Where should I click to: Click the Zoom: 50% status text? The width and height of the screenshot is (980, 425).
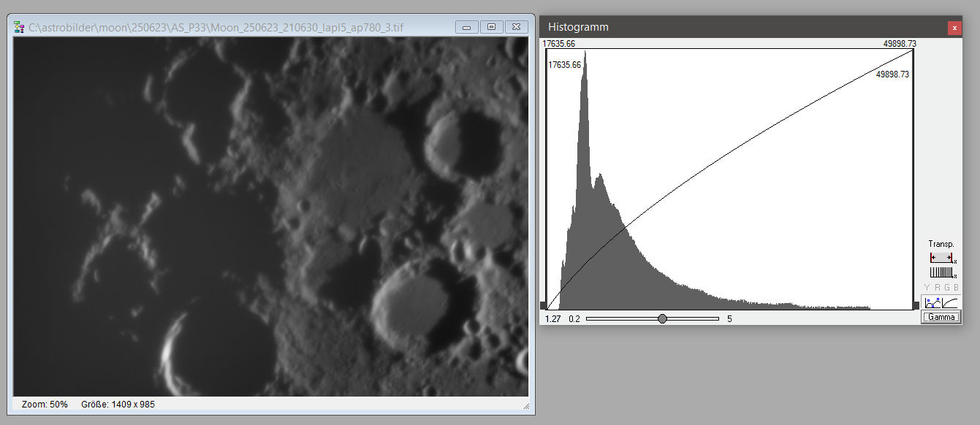[45, 404]
